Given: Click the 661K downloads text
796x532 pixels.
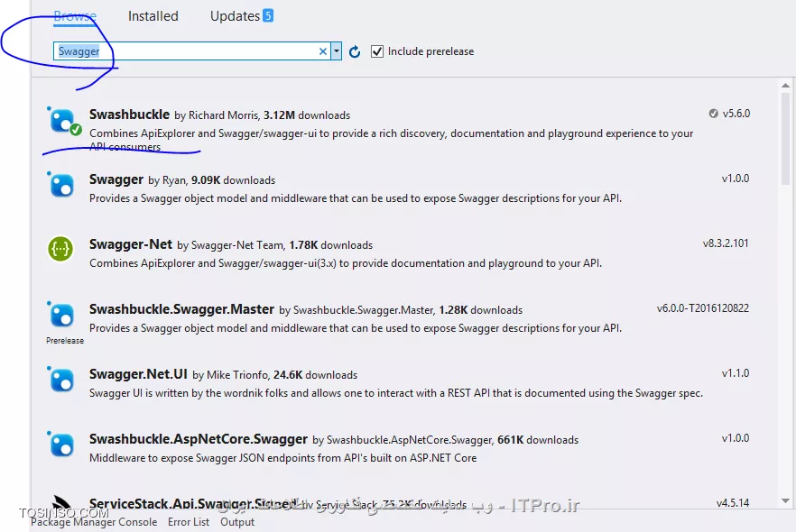Looking at the screenshot, I should 538,440.
